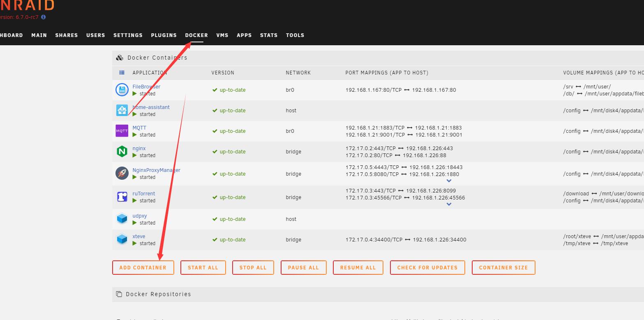This screenshot has width=644, height=320.
Task: Click the ADD CONTAINER button
Action: point(143,267)
